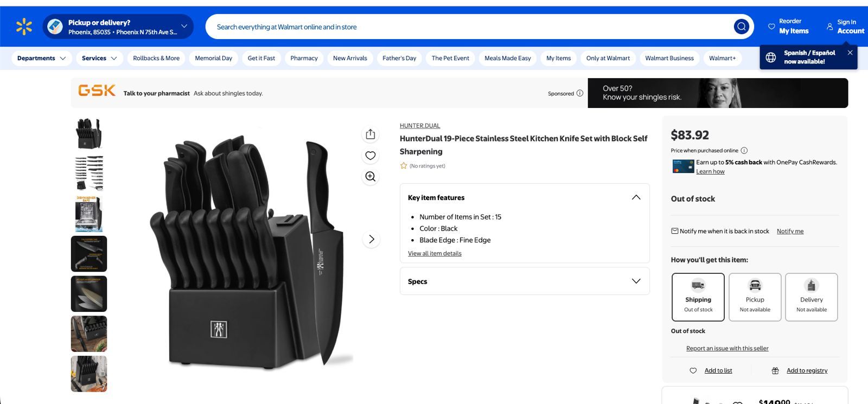Dismiss the Spanish / Español notification
The image size is (868, 404).
tap(850, 53)
